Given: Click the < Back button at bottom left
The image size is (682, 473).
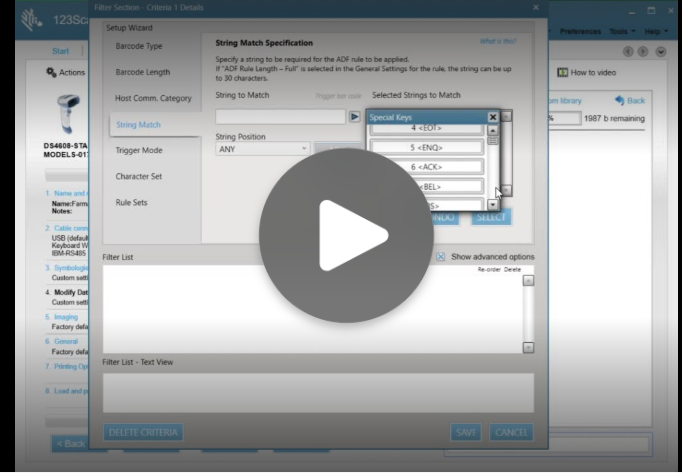Looking at the screenshot, I should point(70,444).
